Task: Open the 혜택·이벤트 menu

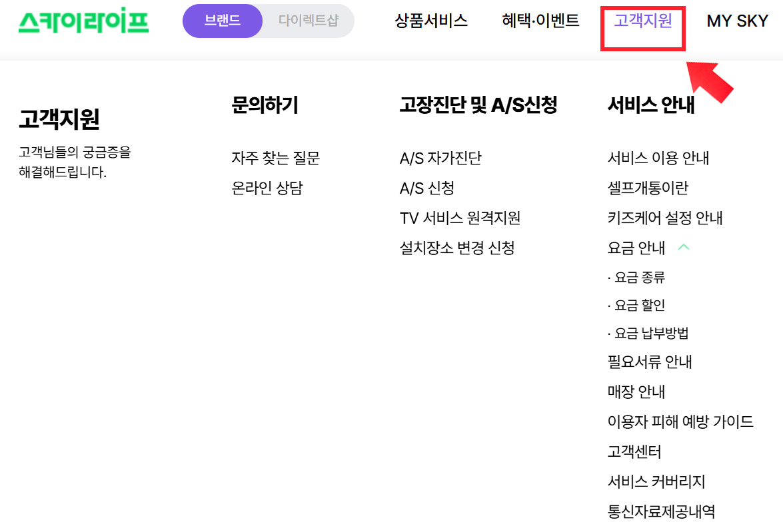Action: (538, 21)
